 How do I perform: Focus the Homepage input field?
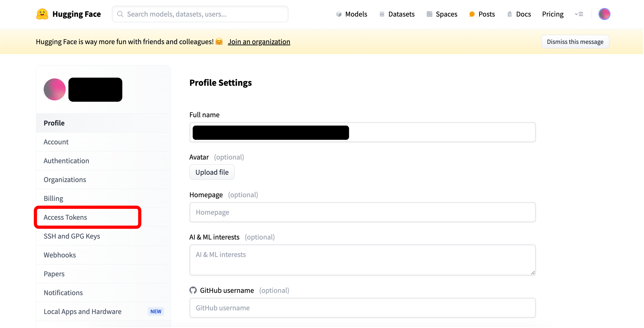pos(362,212)
